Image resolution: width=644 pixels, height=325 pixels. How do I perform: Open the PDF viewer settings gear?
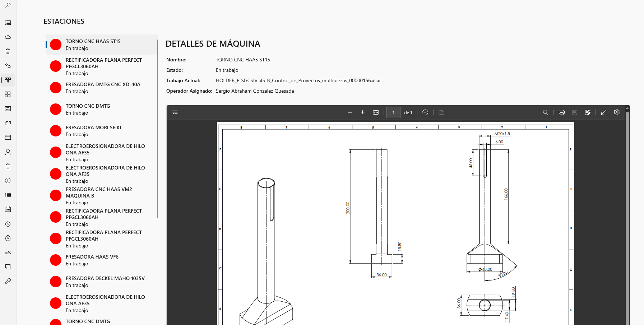(617, 112)
